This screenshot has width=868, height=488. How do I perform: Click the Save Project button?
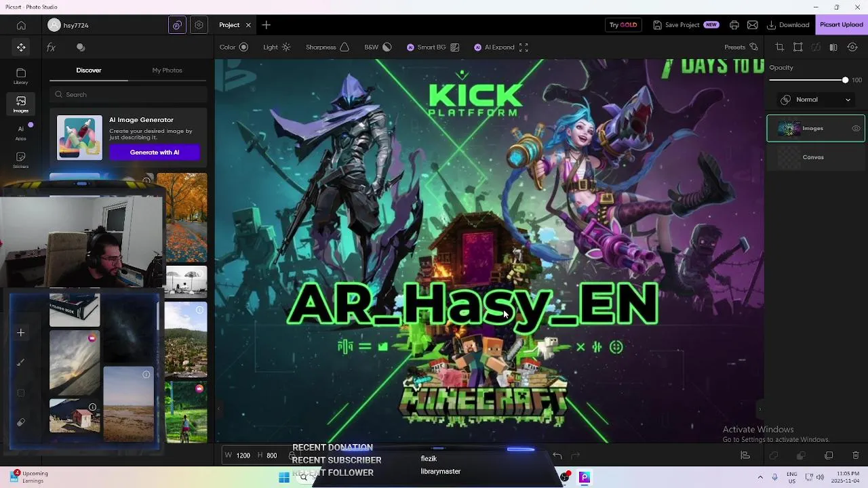pyautogui.click(x=686, y=25)
